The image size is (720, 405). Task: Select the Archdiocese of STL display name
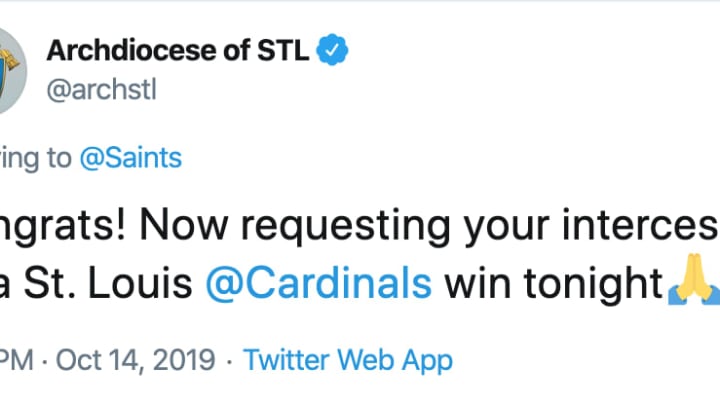pyautogui.click(x=178, y=50)
